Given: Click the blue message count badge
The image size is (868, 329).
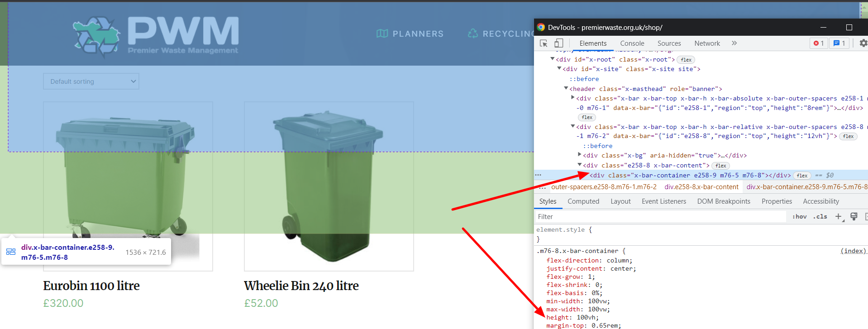Looking at the screenshot, I should pyautogui.click(x=839, y=43).
